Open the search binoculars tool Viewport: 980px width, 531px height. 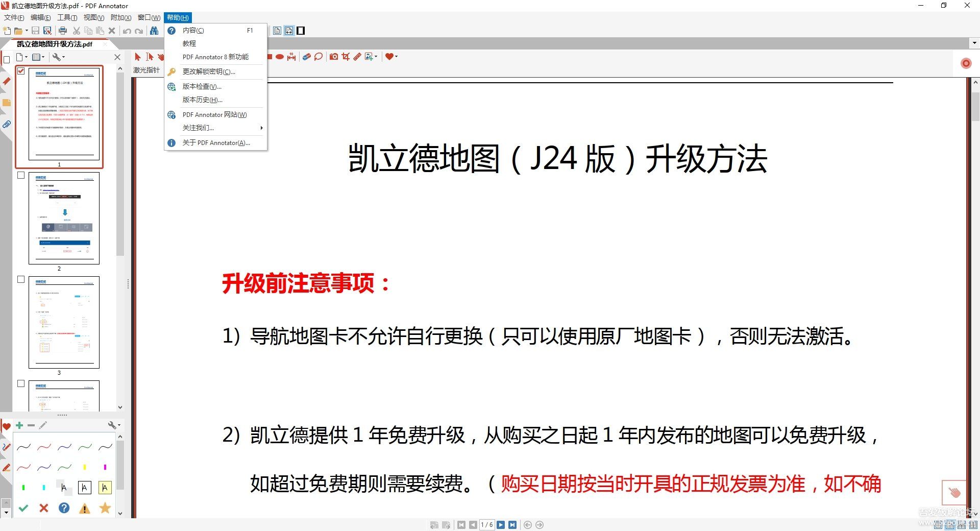tap(154, 31)
